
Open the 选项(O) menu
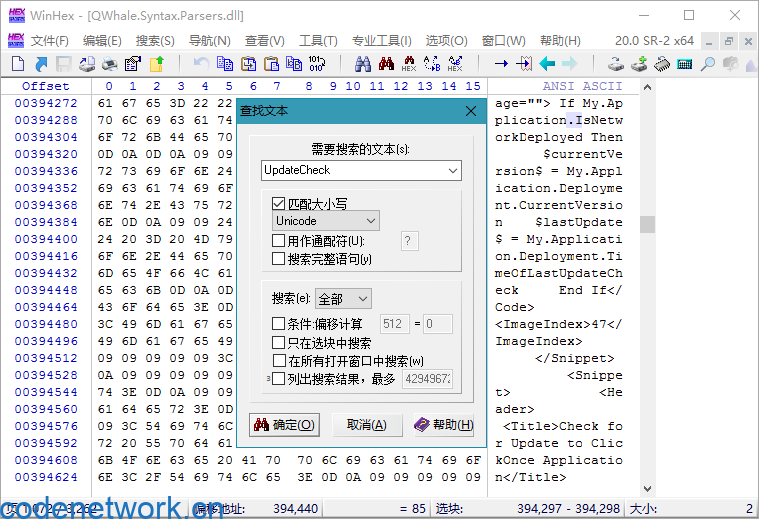[x=446, y=41]
